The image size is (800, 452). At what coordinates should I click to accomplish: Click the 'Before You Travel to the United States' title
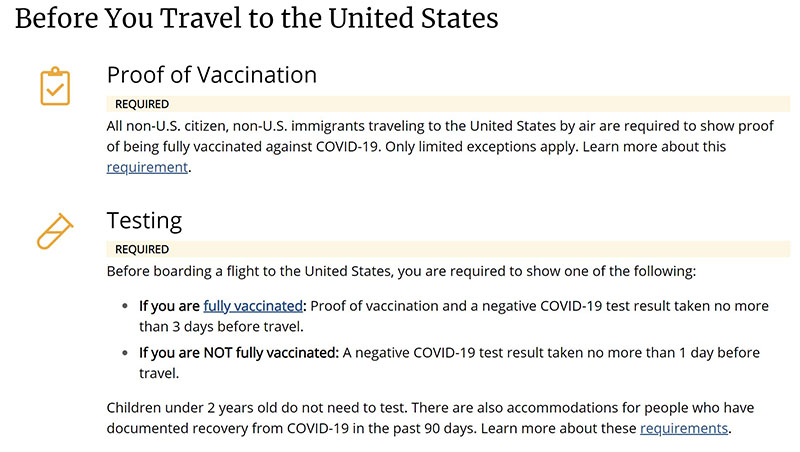click(257, 18)
